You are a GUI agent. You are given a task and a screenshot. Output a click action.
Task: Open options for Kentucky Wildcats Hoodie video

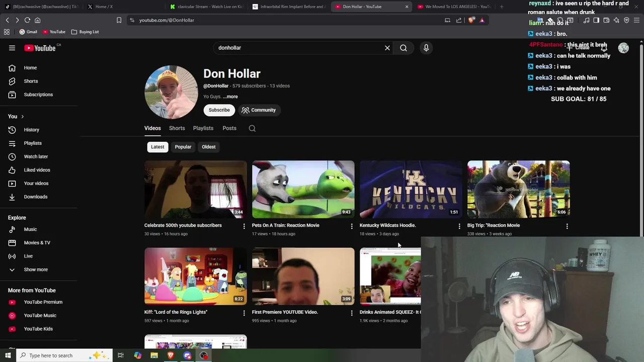(x=459, y=226)
